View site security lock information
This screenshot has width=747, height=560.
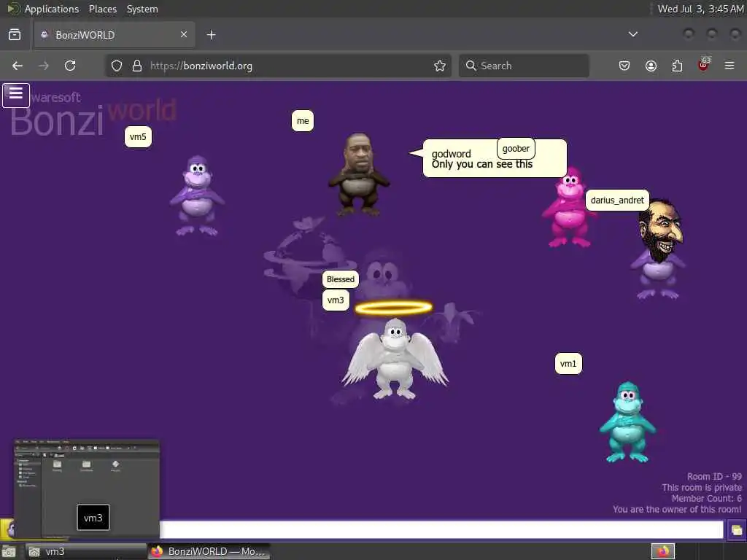137,66
